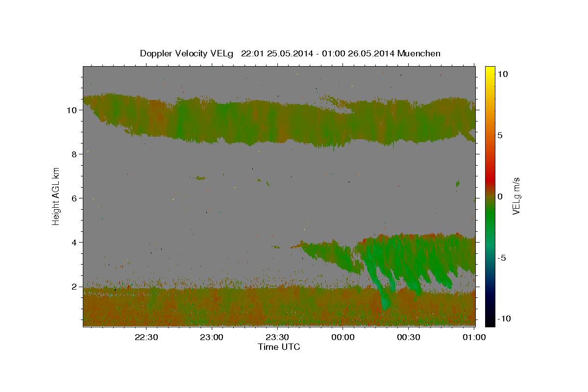Click the colorbar tick label '0'
This screenshot has height=392, width=588.
coord(500,196)
